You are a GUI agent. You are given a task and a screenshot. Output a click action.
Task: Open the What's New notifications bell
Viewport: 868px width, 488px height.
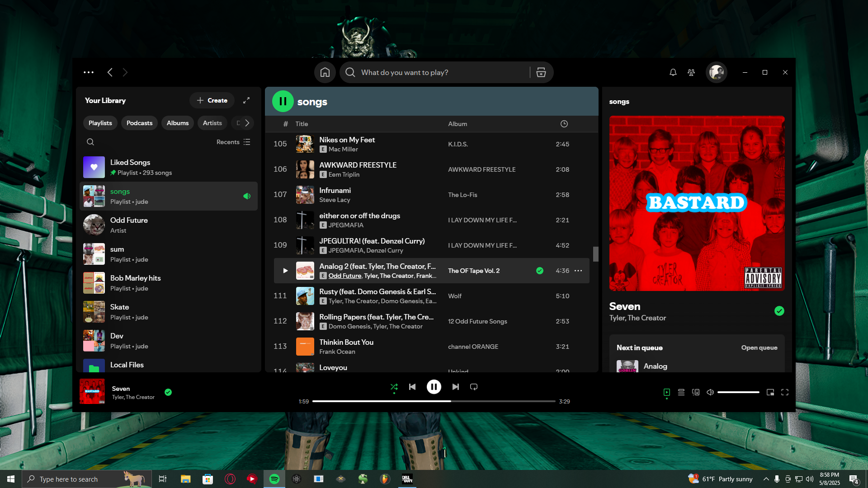(x=673, y=72)
